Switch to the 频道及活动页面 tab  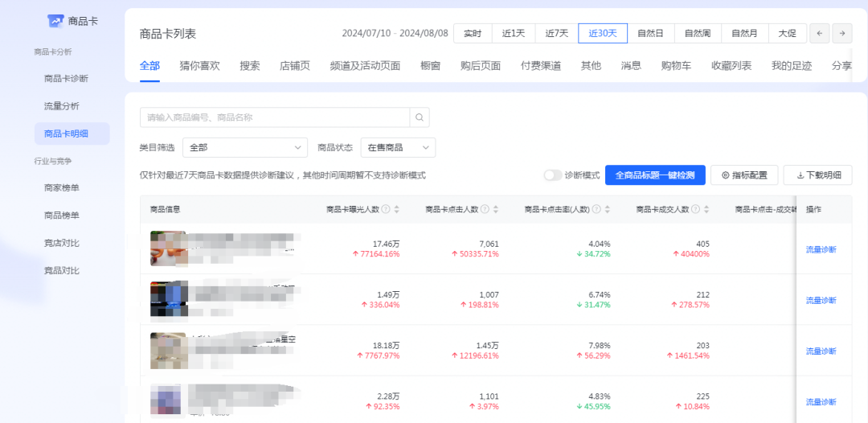coord(365,66)
